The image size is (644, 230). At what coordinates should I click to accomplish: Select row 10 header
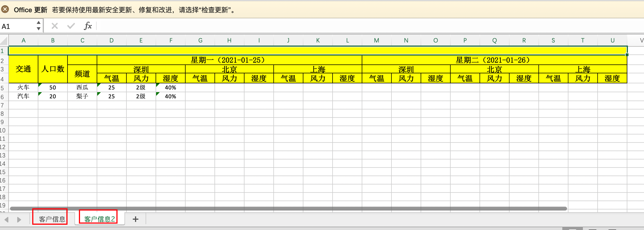coord(4,130)
